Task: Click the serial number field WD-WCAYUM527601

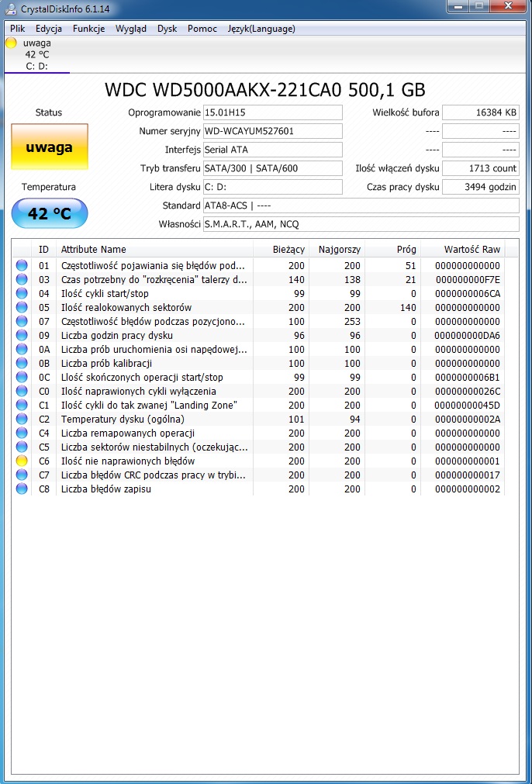Action: pos(272,132)
